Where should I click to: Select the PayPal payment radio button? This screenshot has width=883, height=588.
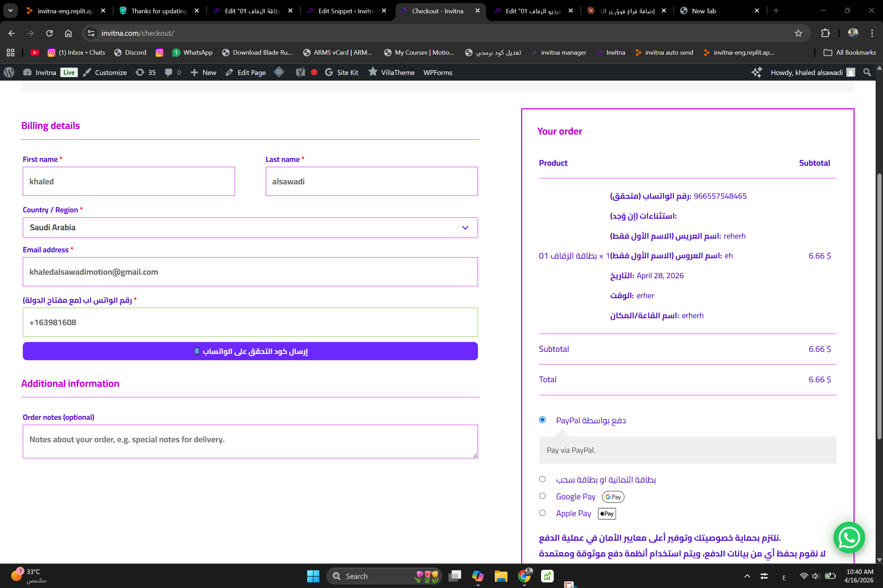tap(542, 420)
